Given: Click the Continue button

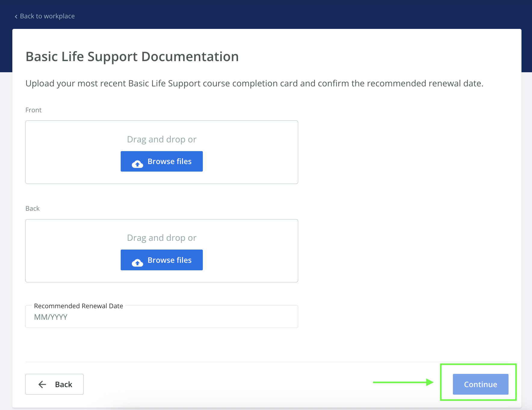Looking at the screenshot, I should 481,384.
